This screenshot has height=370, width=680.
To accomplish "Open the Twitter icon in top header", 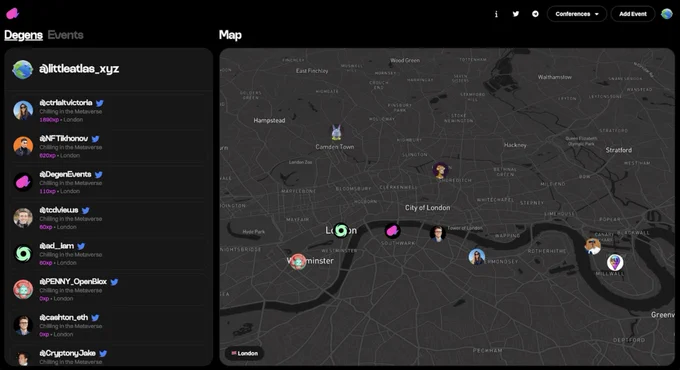I will (x=516, y=14).
